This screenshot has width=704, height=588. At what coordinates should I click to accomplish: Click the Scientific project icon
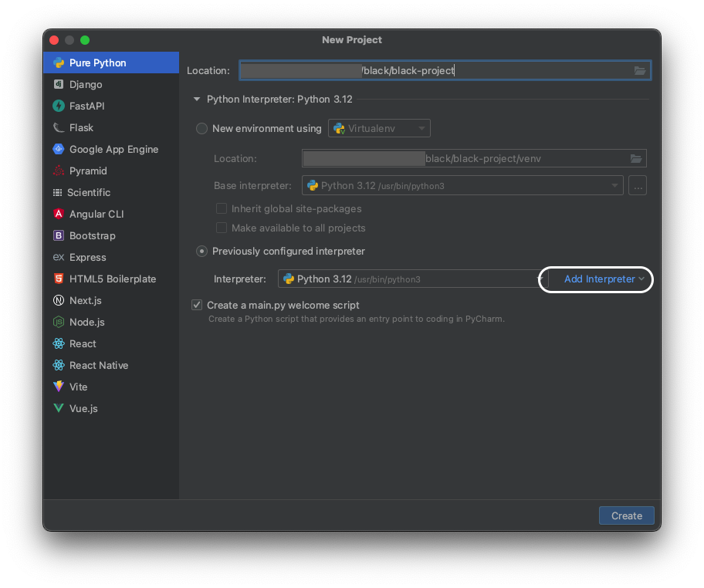pos(57,193)
